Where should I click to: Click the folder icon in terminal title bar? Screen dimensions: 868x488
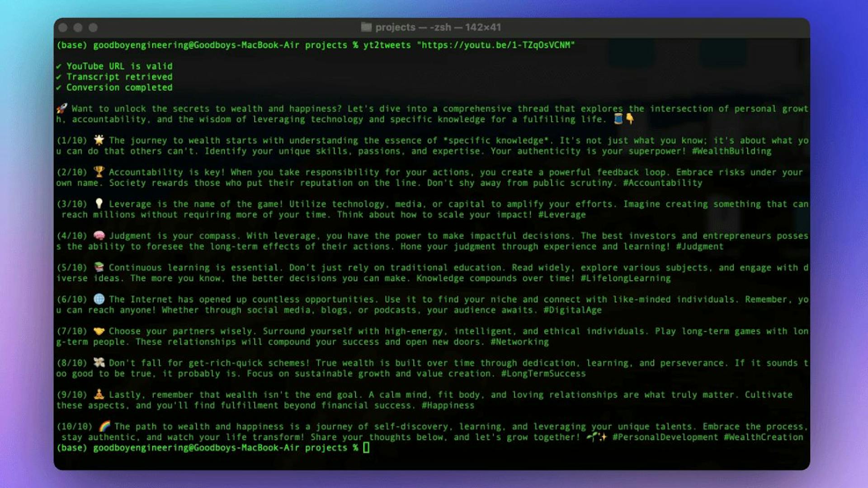(366, 27)
